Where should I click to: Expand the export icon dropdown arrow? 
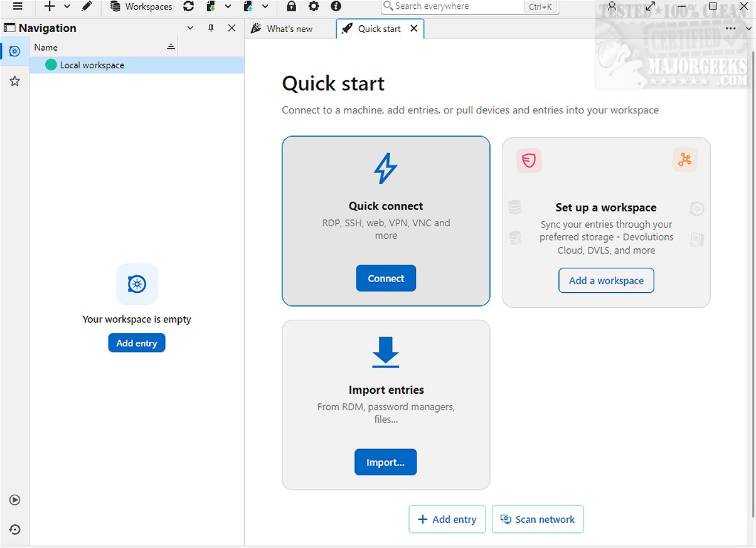265,6
